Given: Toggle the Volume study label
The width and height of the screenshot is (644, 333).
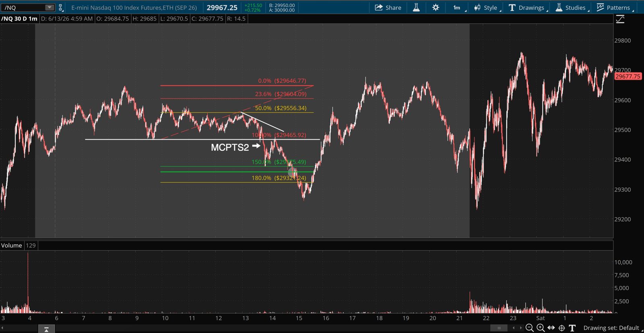Looking at the screenshot, I should 12,245.
